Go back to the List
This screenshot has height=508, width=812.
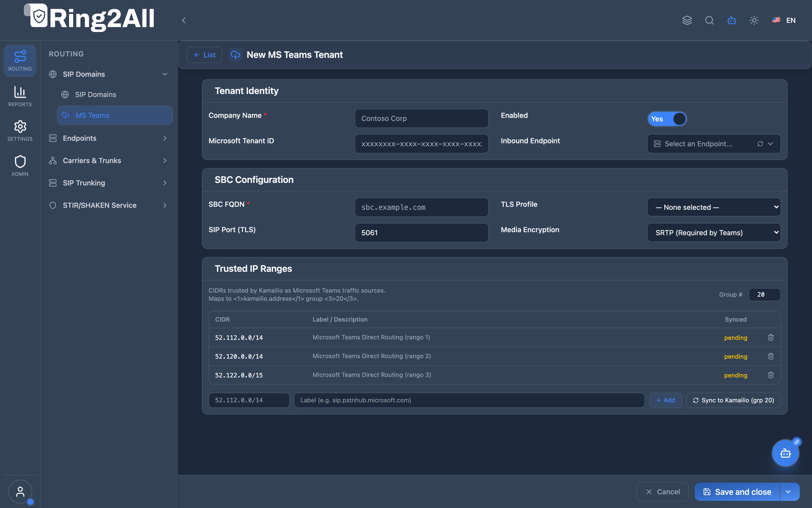[204, 55]
